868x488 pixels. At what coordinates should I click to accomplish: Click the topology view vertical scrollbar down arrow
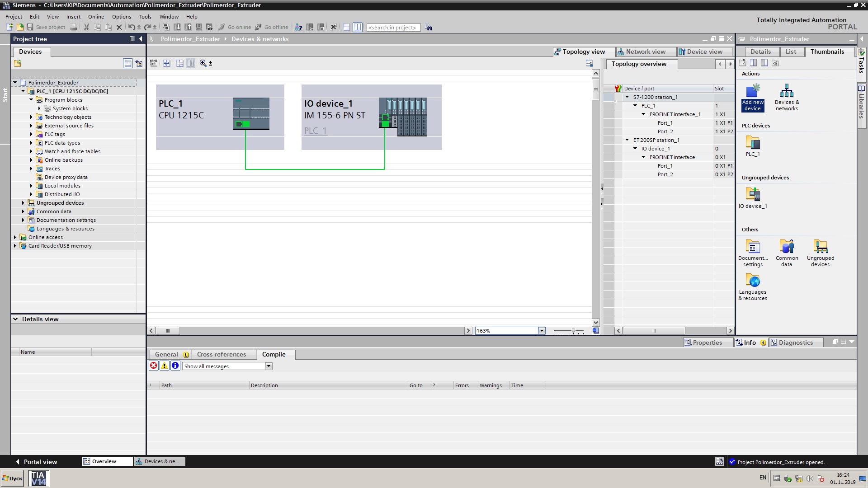pos(595,323)
